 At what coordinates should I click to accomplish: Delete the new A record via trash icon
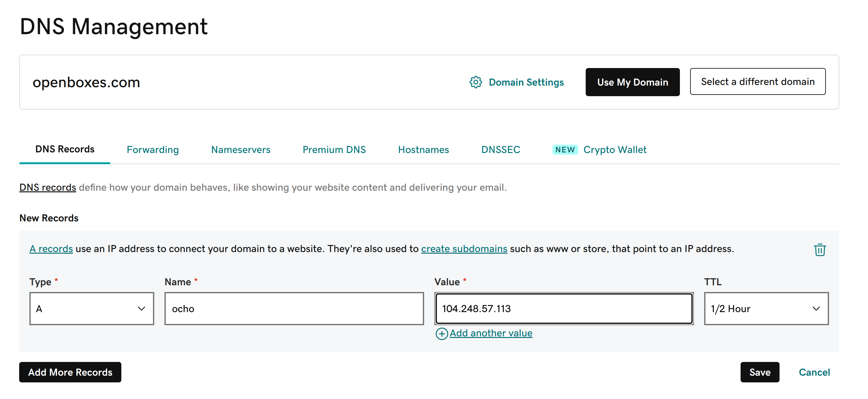[x=819, y=250]
